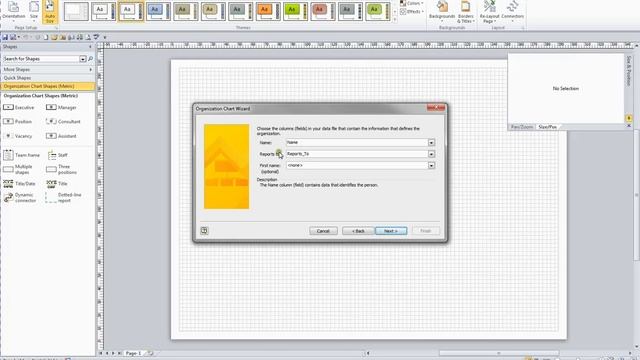
Task: Select the Three positions shape
Action: coord(62,169)
